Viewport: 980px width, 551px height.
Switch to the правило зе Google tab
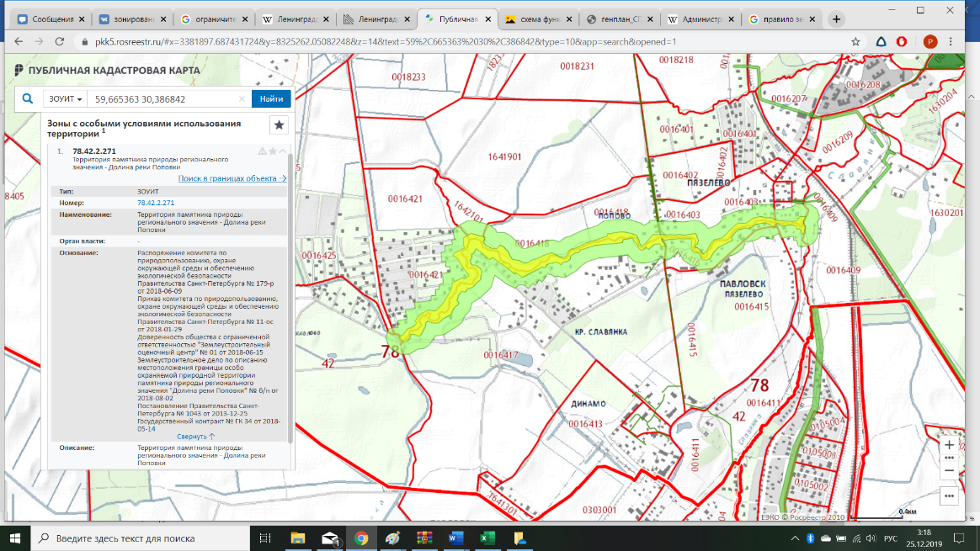click(x=782, y=19)
